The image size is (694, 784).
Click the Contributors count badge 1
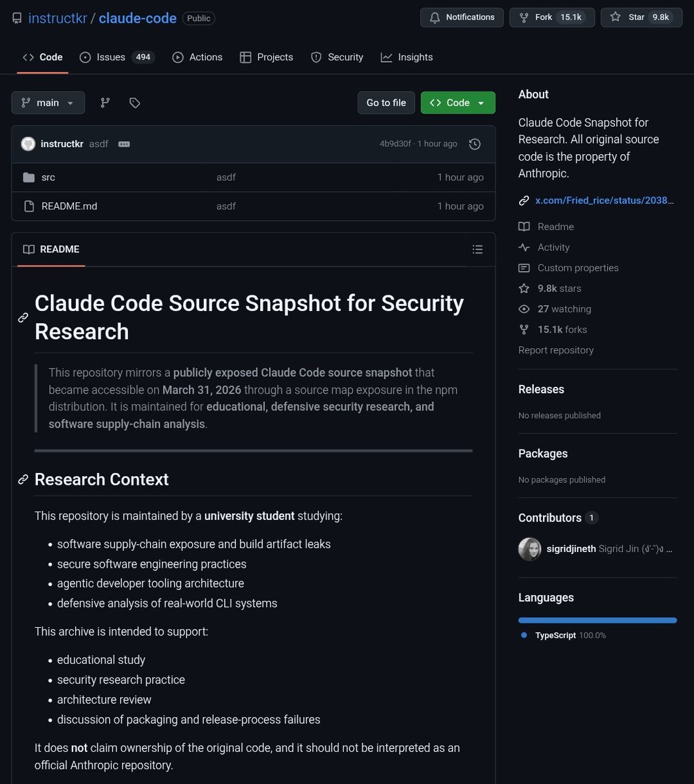(591, 517)
